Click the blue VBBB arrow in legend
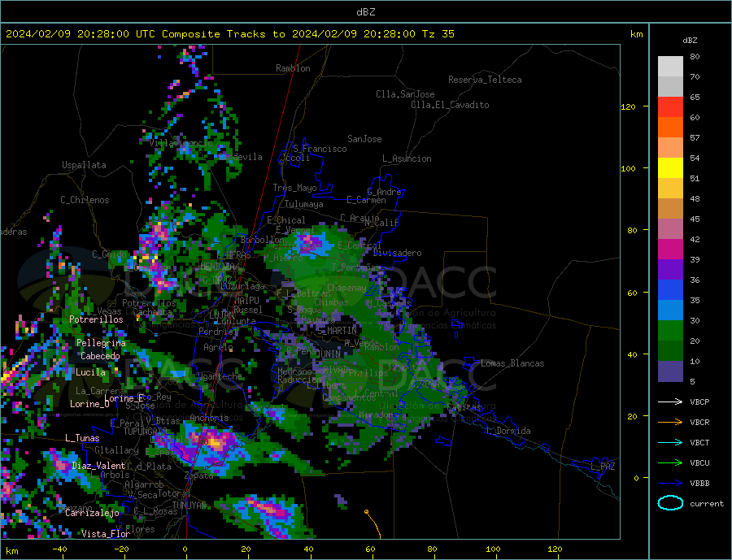 click(671, 484)
